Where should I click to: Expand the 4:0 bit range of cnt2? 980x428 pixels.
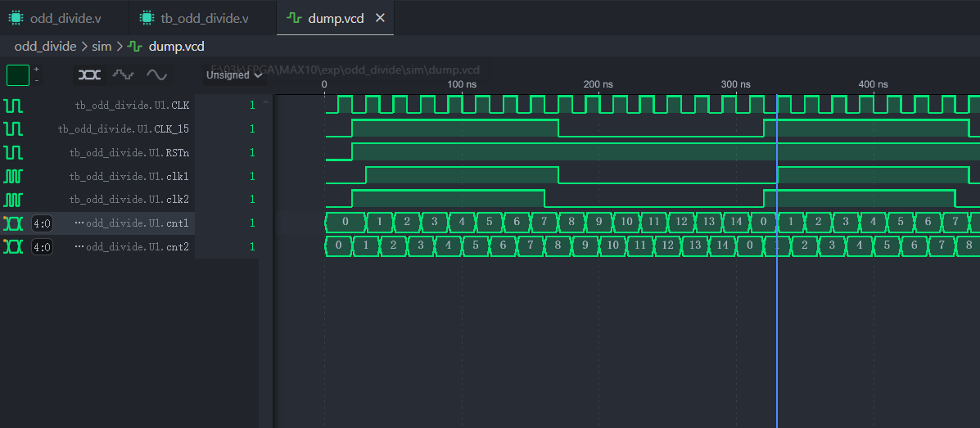tap(42, 247)
